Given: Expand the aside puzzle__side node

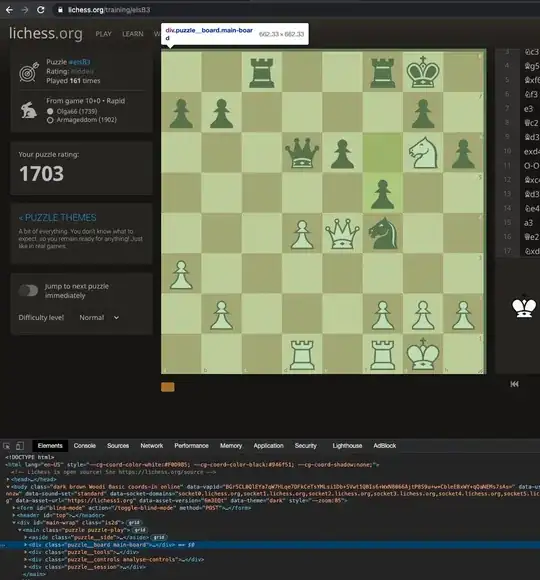Looking at the screenshot, I should [x=26, y=537].
